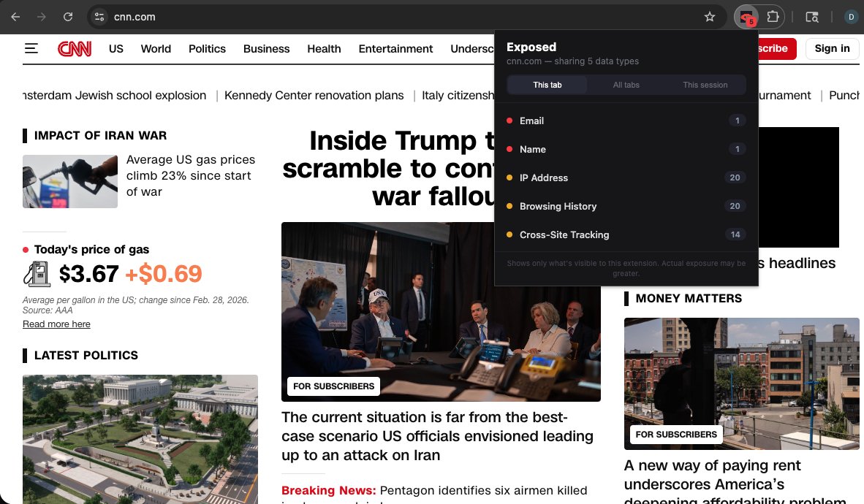864x504 pixels.
Task: Open Amsterdam Jewish school explosion link
Action: click(x=114, y=95)
